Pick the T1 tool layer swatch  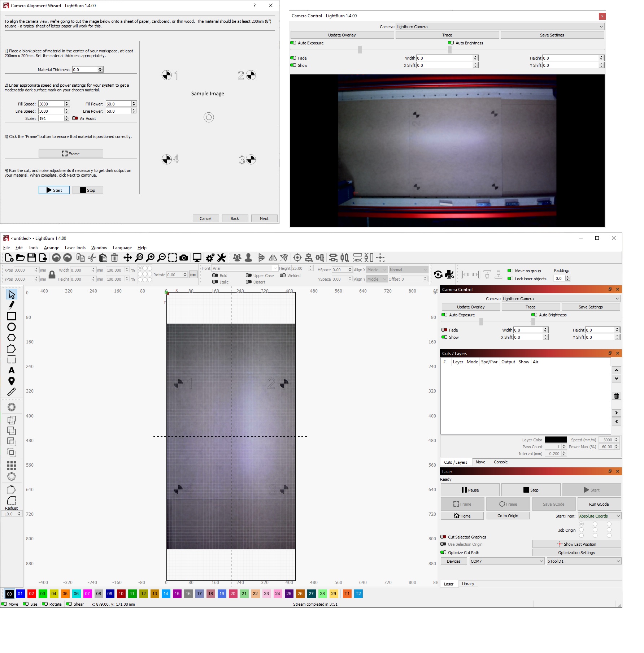point(347,594)
